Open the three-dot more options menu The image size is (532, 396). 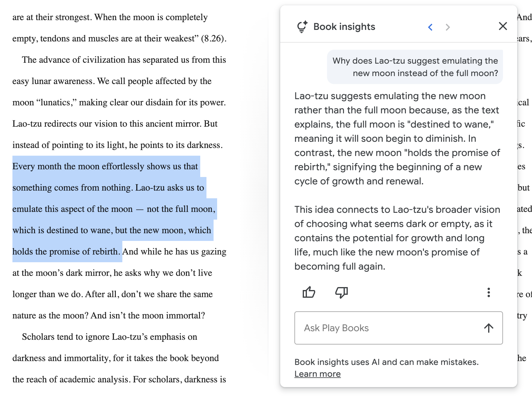[488, 292]
